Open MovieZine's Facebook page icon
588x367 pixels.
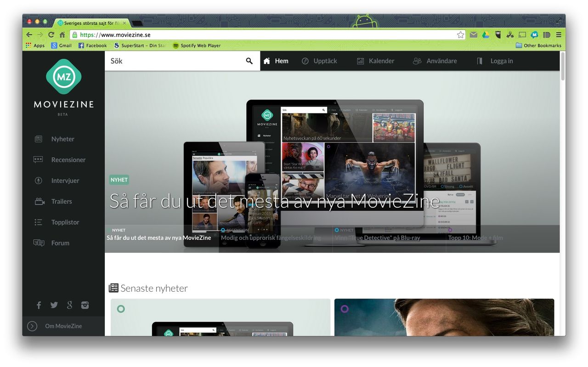(39, 305)
